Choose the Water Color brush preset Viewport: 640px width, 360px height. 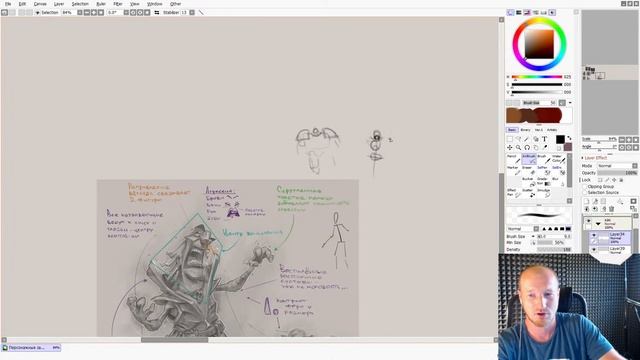[558, 159]
